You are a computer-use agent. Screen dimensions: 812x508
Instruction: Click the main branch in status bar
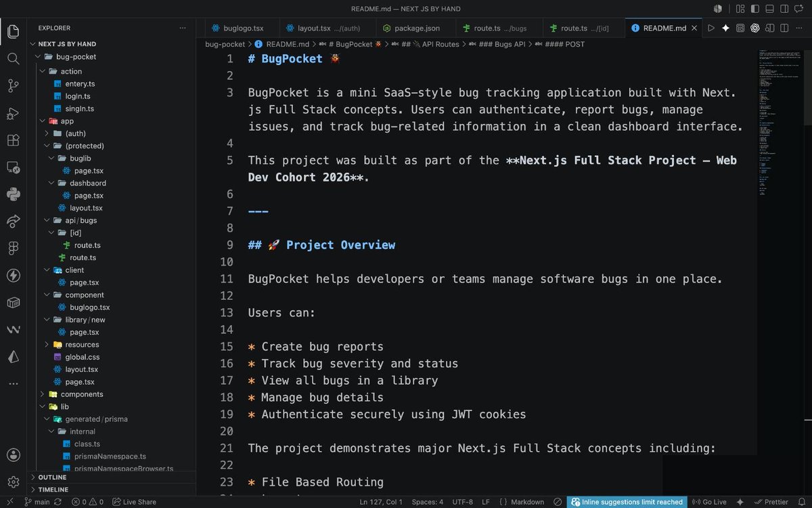(37, 502)
